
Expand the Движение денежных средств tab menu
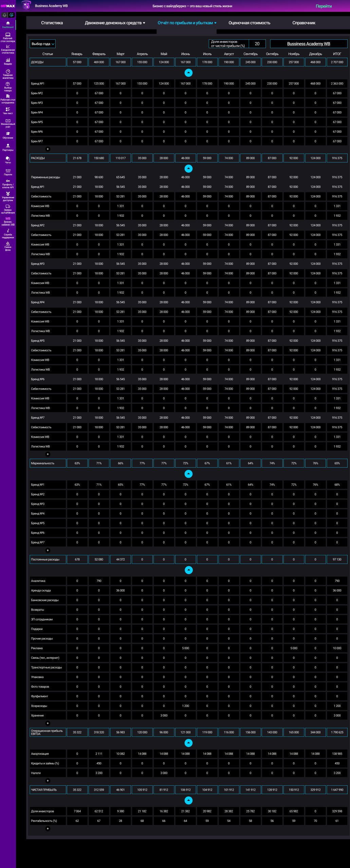(x=115, y=23)
